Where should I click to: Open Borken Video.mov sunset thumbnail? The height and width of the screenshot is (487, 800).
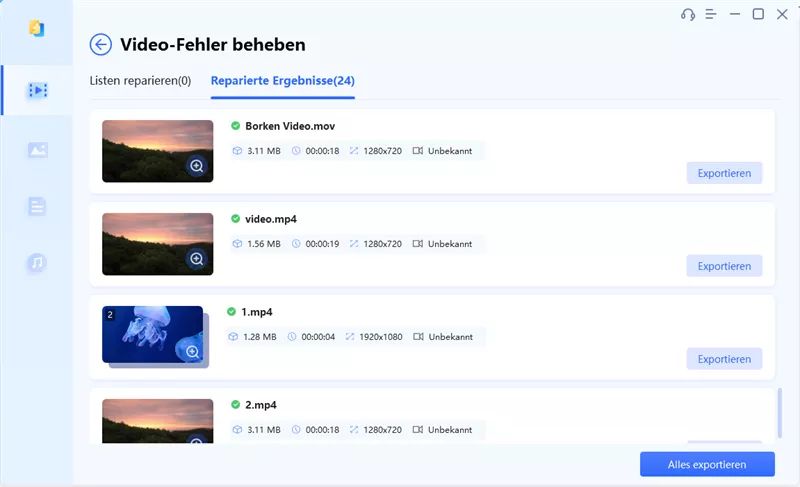158,151
